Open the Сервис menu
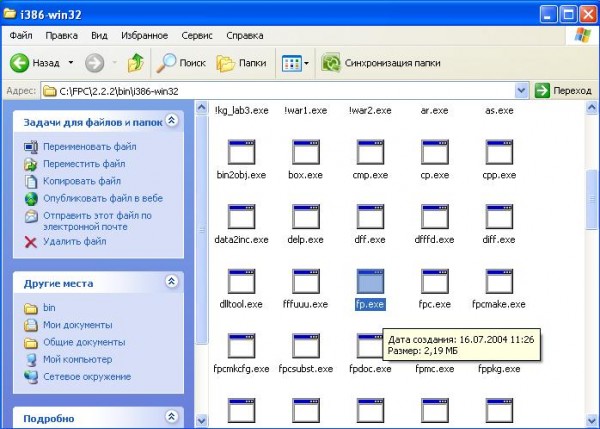The image size is (600, 429). click(x=197, y=36)
